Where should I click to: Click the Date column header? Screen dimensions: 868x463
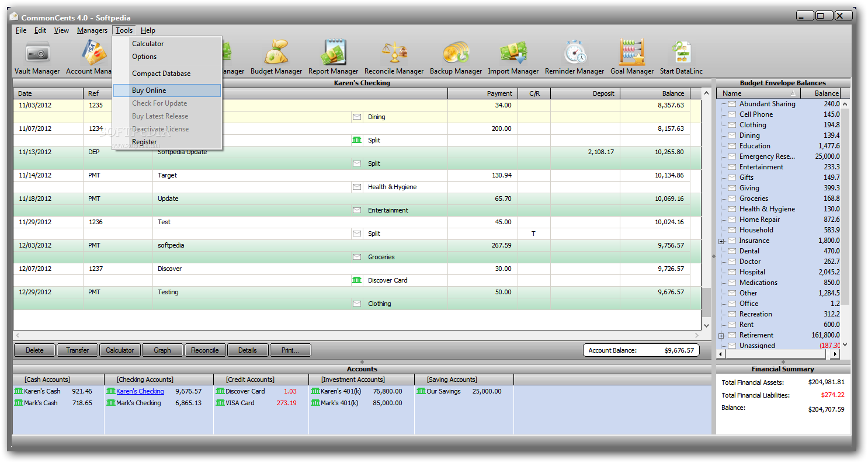48,93
